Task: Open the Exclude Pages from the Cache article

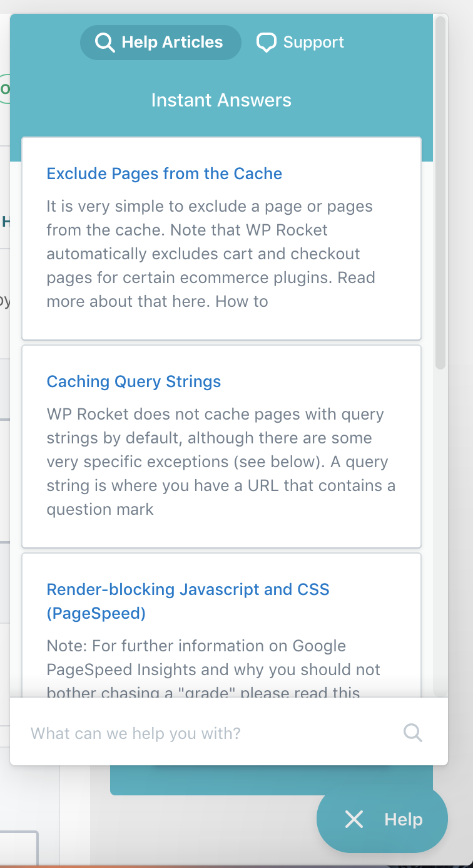Action: 164,173
